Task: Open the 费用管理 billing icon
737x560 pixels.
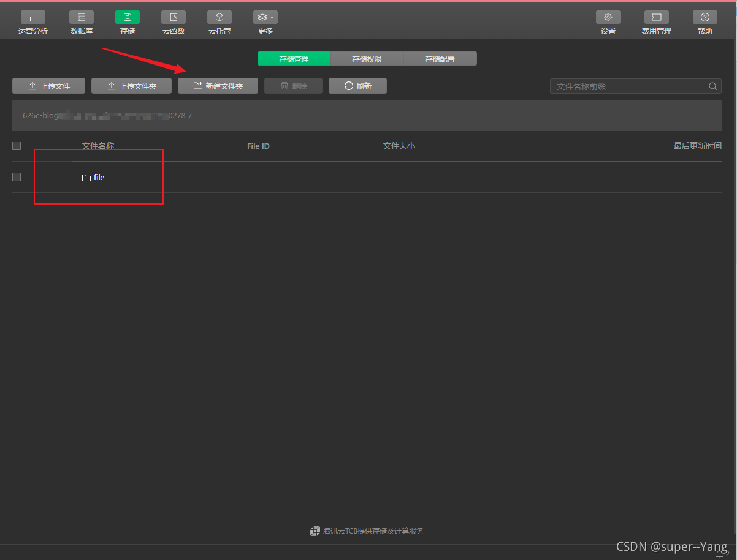Action: click(657, 17)
